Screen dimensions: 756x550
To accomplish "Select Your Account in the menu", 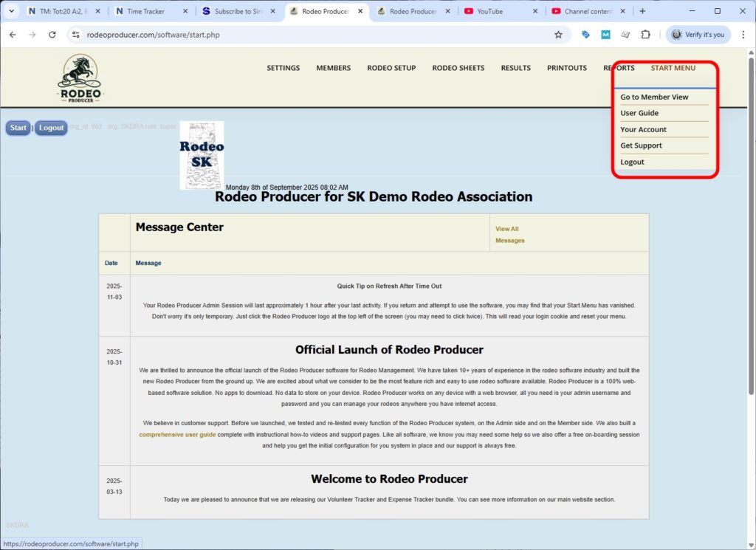I will [642, 128].
